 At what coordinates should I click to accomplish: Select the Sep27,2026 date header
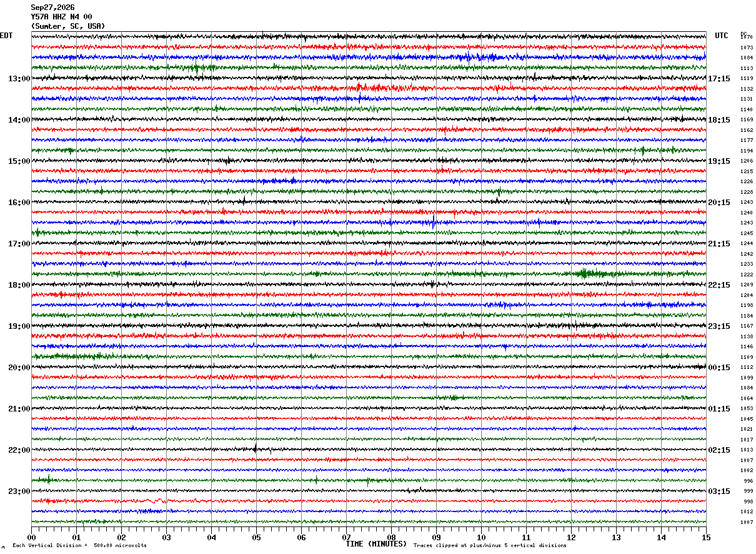point(52,8)
